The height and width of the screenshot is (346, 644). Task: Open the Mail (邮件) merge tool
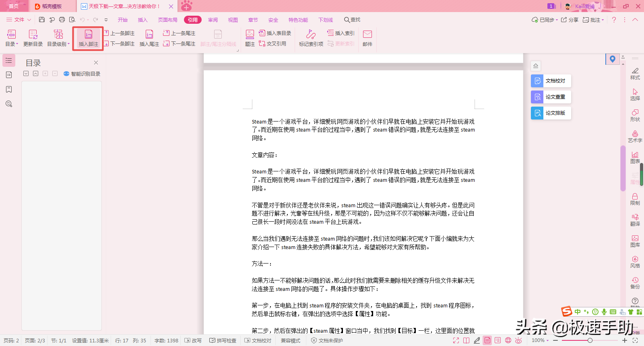tap(367, 38)
